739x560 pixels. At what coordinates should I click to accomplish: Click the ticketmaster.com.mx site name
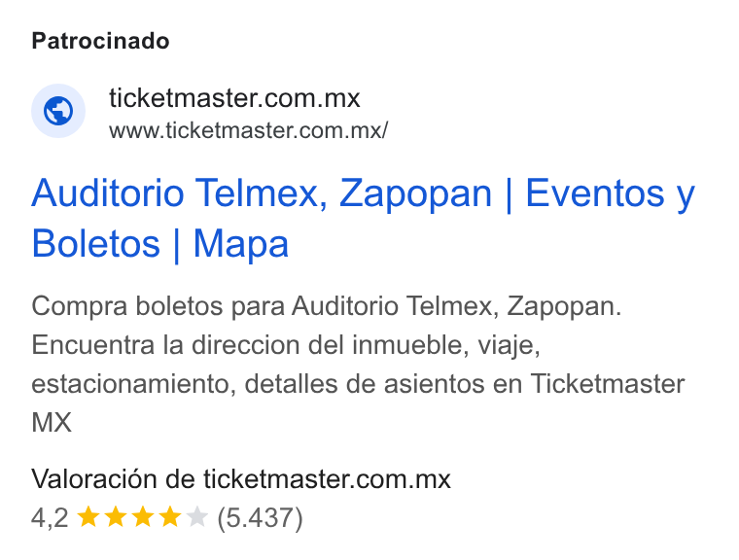pos(234,98)
